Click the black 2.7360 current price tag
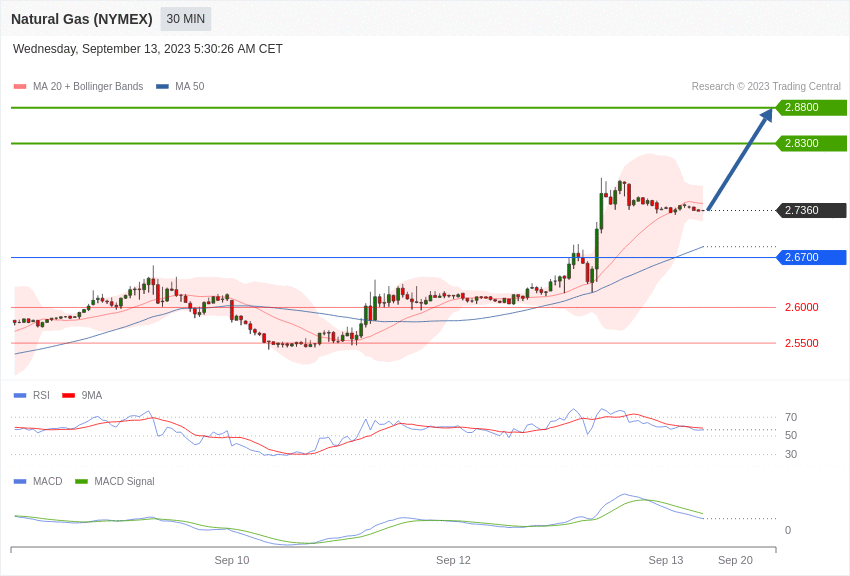Screen dimensions: 850x576 (x=812, y=210)
